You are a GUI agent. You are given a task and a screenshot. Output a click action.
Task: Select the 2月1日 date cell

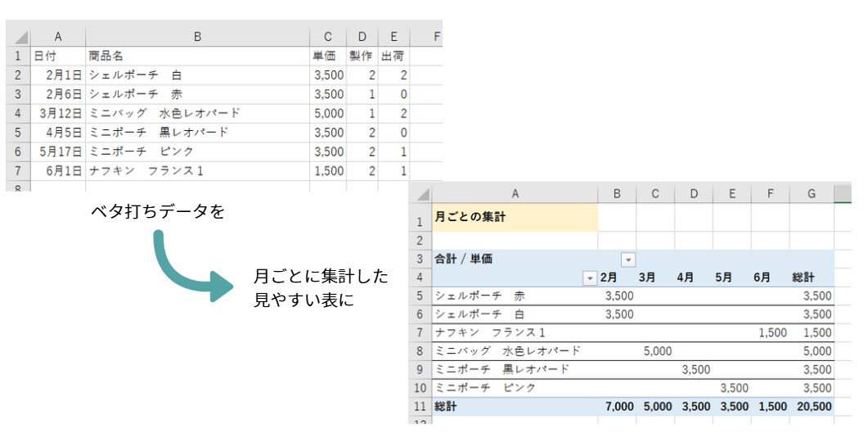pyautogui.click(x=58, y=75)
